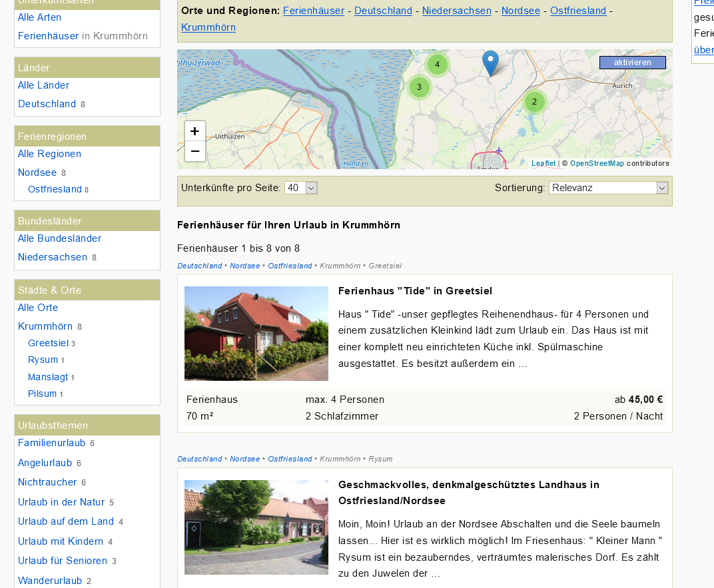
Task: Open the green map cluster marked 4
Action: pos(437,65)
